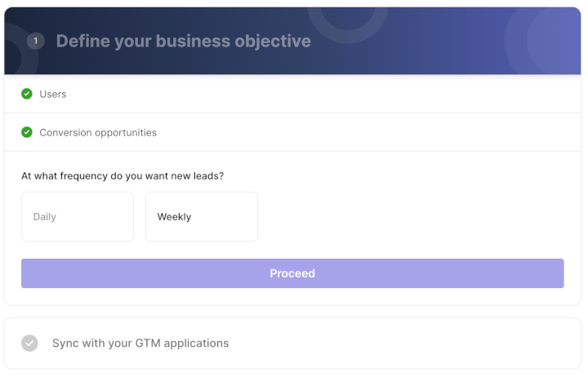Viewport: 588px width, 377px height.
Task: Click the dark partial circle behind step badge
Action: click(x=19, y=49)
